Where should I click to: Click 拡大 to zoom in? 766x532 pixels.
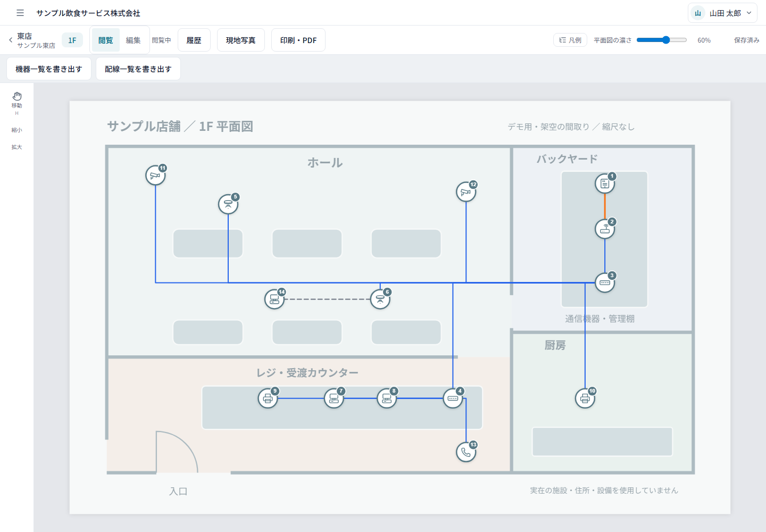[17, 147]
